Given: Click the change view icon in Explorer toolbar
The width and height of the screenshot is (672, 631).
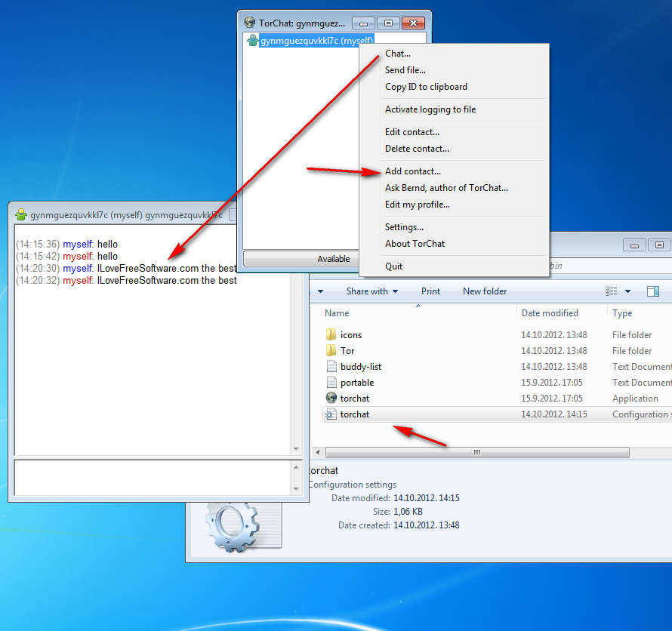Looking at the screenshot, I should (x=611, y=291).
